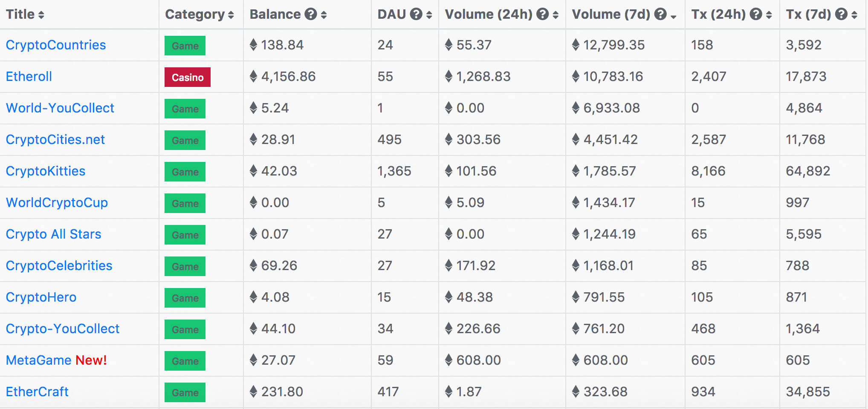This screenshot has height=409, width=868.
Task: Open the Crypto All Stars link
Action: (54, 234)
